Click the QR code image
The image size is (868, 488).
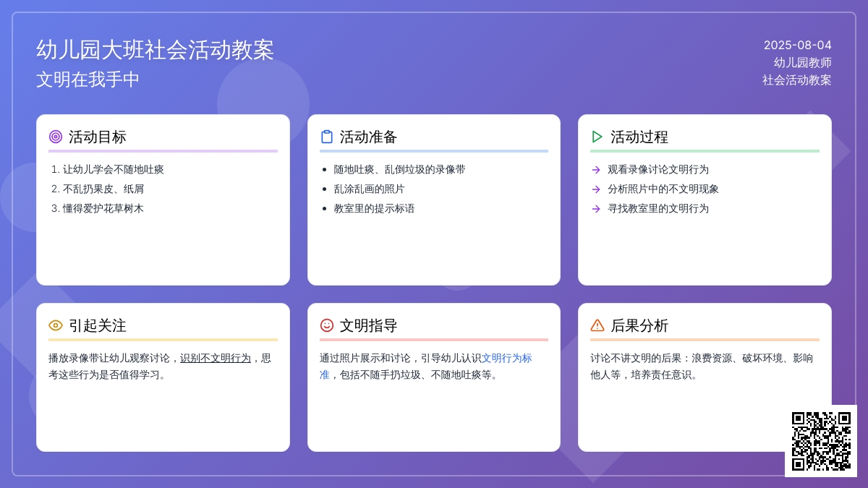pos(821,441)
